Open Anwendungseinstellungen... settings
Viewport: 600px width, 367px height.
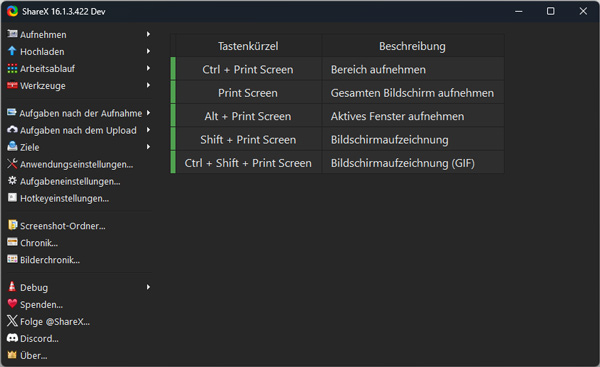coord(77,165)
